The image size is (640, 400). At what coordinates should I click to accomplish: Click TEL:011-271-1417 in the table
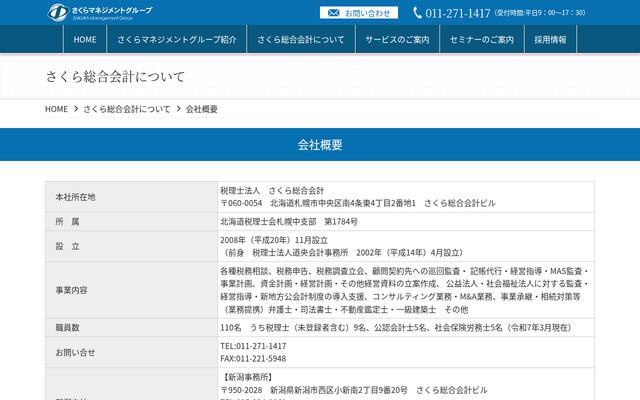tap(253, 346)
